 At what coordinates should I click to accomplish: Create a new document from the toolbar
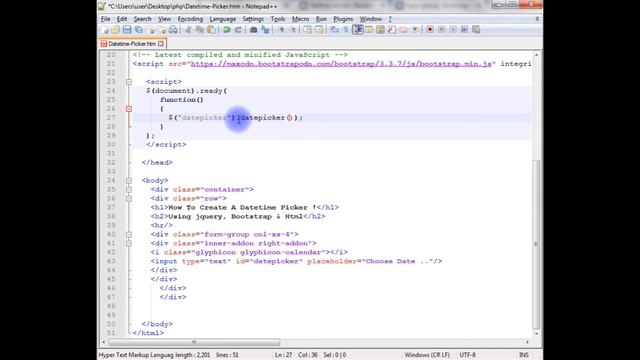tap(104, 29)
